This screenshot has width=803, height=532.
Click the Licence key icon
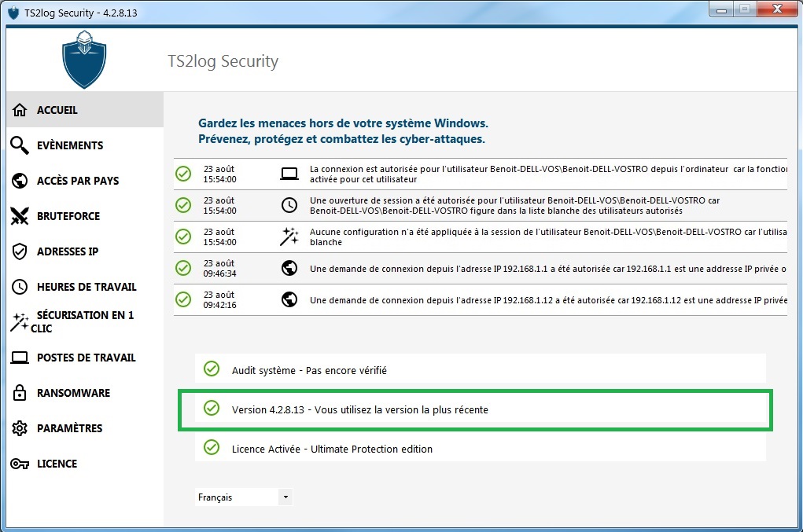click(x=20, y=464)
